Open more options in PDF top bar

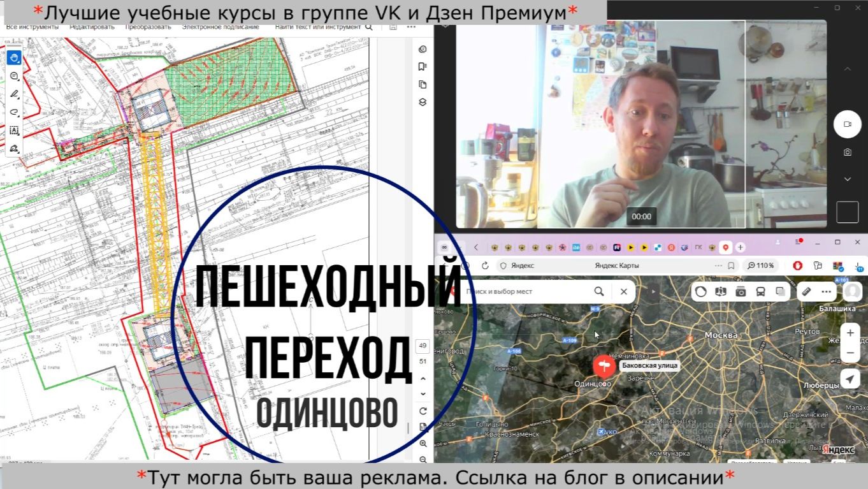pos(411,27)
